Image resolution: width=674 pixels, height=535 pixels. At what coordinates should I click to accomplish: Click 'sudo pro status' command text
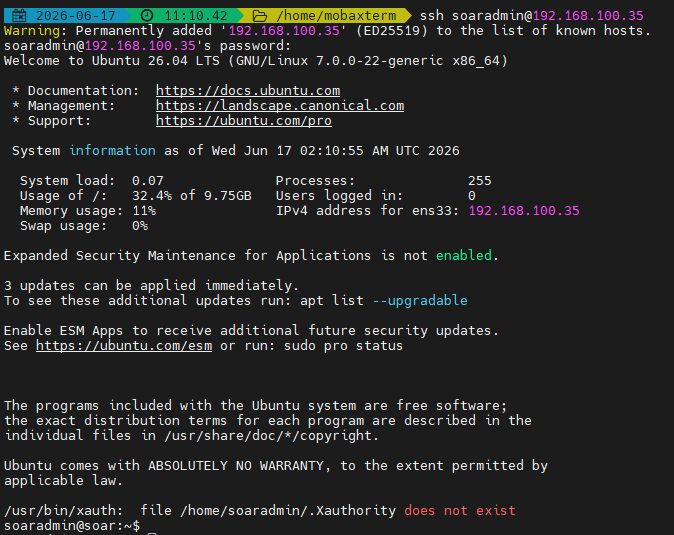tap(343, 346)
